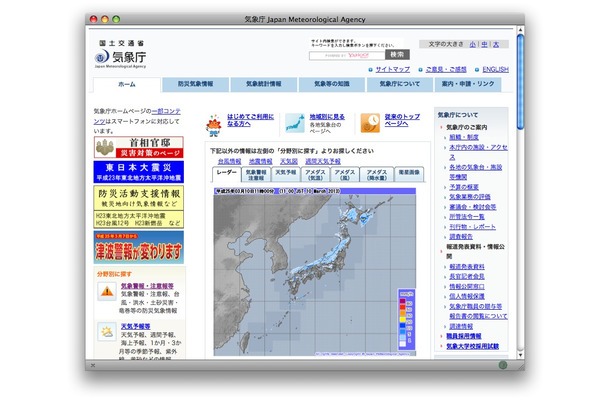Open the はじめてご利用になる方へ link
The height and width of the screenshot is (400, 610).
pyautogui.click(x=250, y=120)
